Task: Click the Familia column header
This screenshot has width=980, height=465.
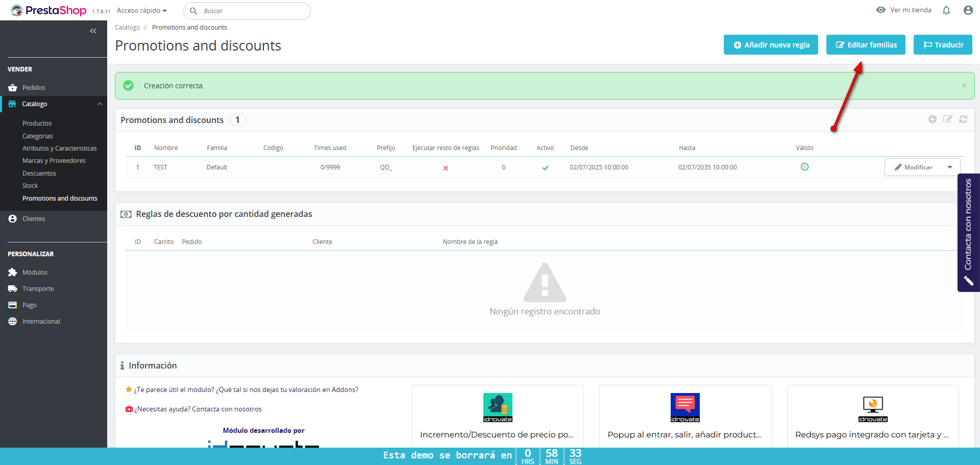Action: point(217,148)
